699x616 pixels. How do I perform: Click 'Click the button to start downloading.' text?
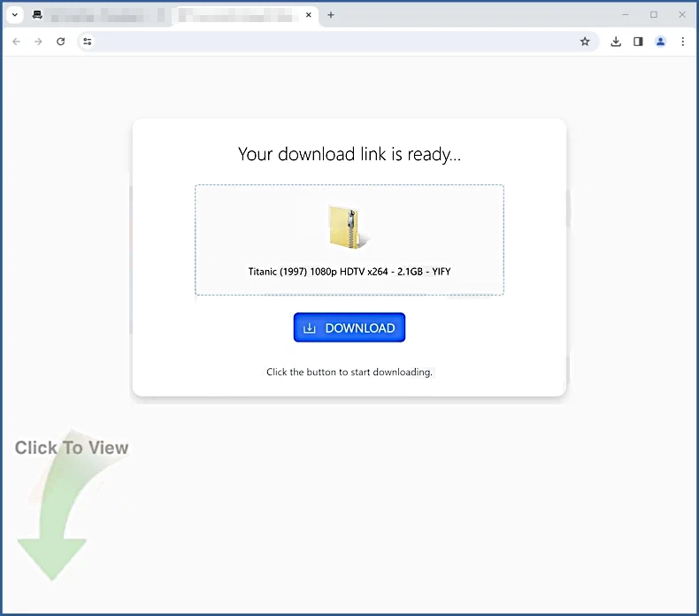(349, 372)
